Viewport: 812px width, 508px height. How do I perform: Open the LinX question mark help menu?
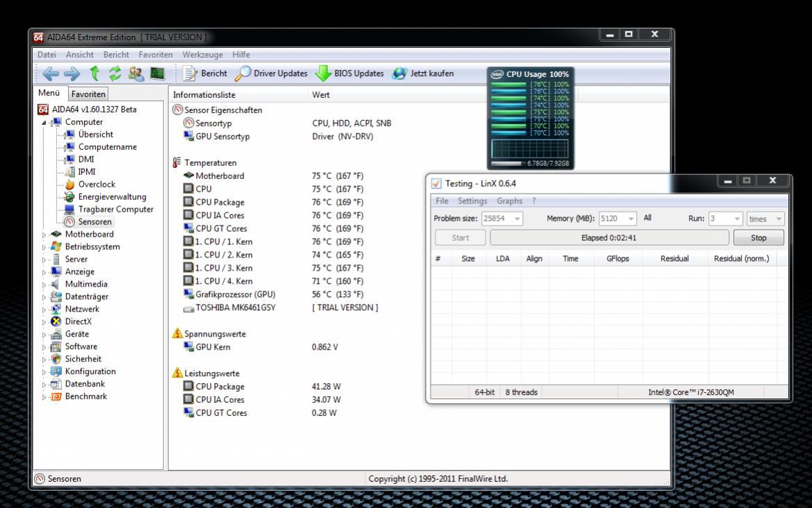point(534,201)
